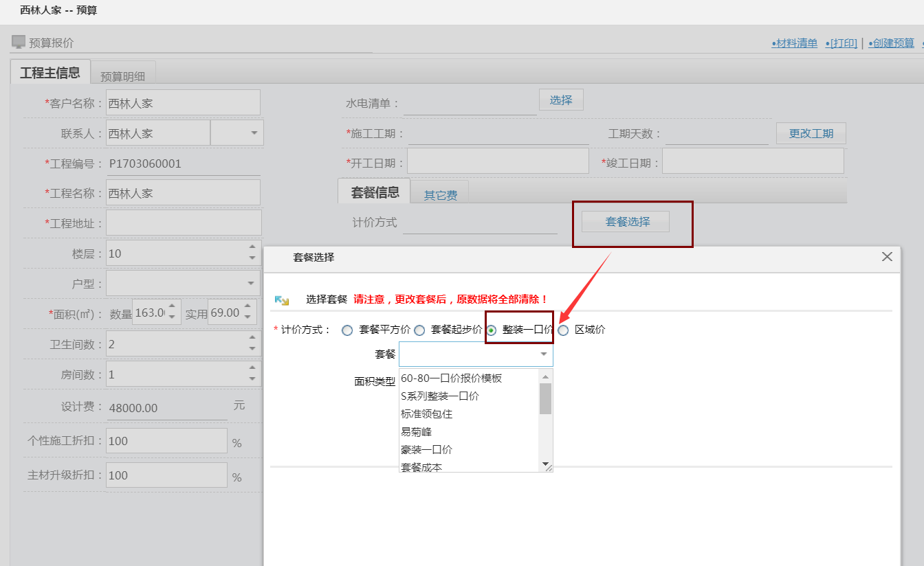Expand the 套餐 combo box dropdown
This screenshot has height=566, width=924.
pyautogui.click(x=543, y=354)
